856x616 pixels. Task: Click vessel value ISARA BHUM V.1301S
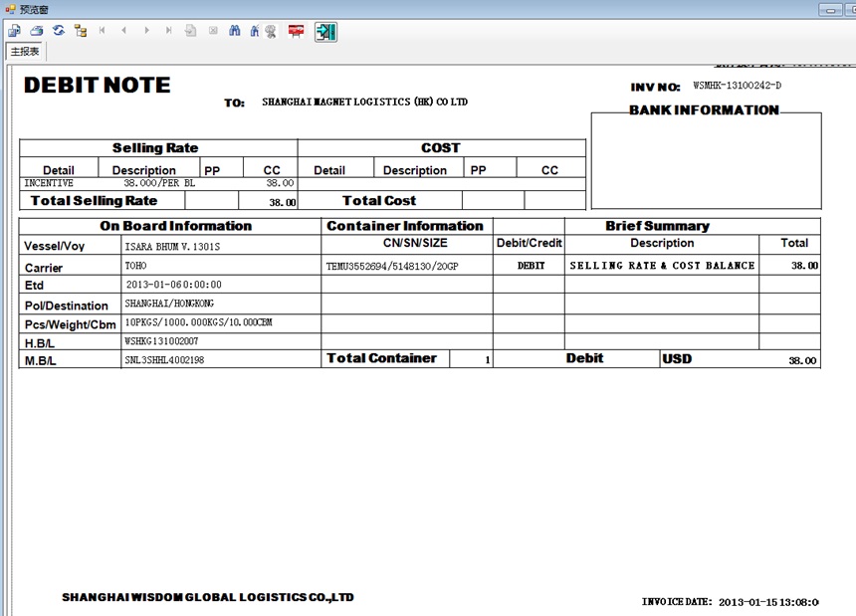tap(172, 247)
